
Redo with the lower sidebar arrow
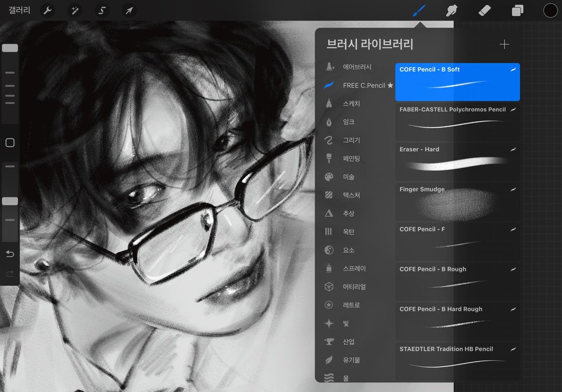(10, 274)
